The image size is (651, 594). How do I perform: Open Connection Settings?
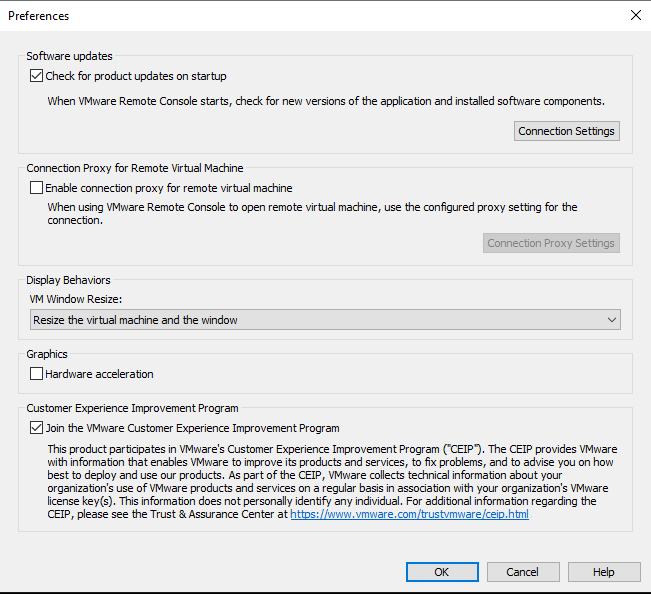567,131
